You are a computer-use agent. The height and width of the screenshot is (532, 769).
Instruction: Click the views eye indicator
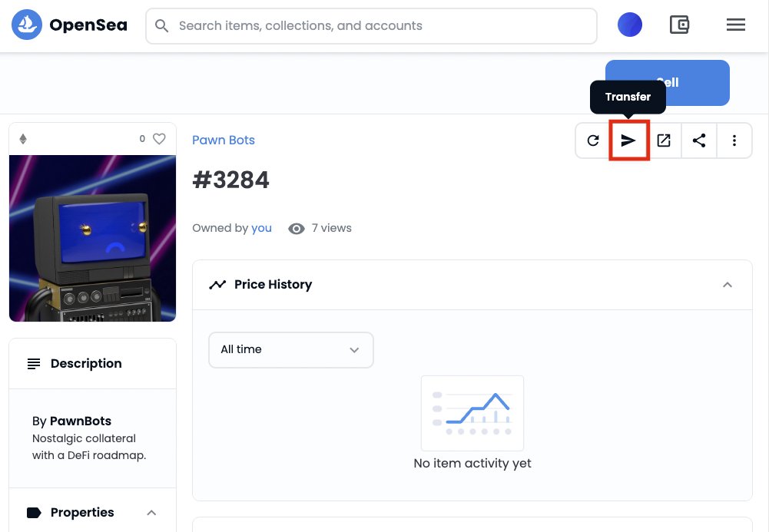[x=297, y=228]
